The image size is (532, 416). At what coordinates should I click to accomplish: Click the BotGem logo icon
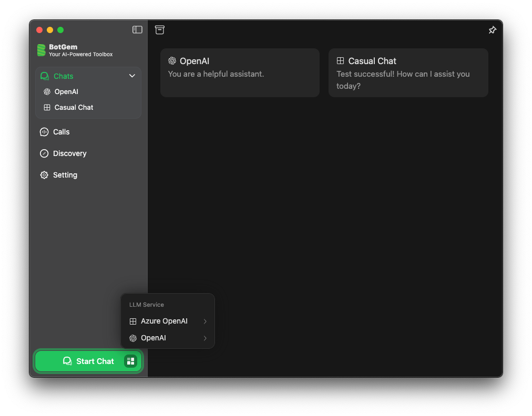tap(42, 50)
